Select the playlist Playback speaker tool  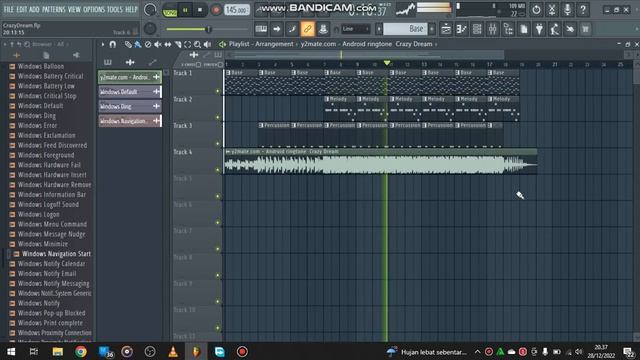tap(208, 44)
